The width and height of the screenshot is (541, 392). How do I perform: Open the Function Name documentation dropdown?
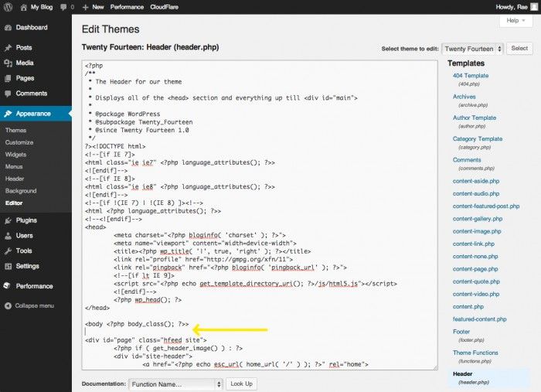176,384
